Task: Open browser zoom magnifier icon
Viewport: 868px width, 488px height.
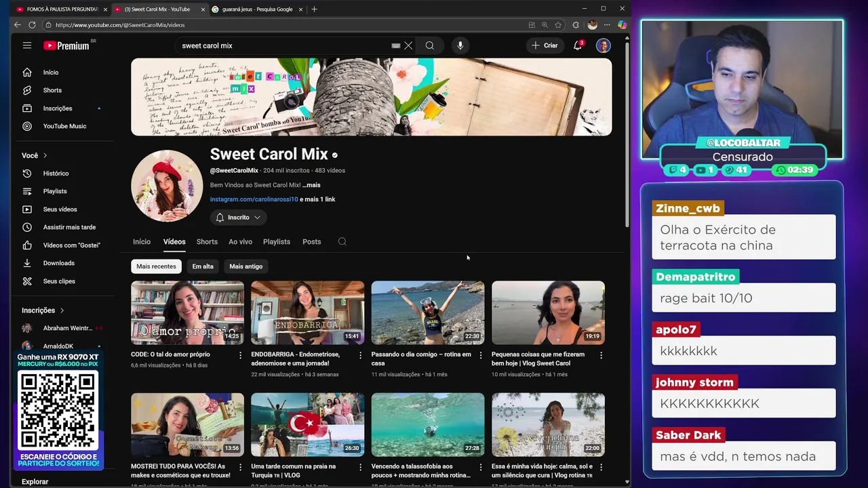Action: click(x=545, y=24)
